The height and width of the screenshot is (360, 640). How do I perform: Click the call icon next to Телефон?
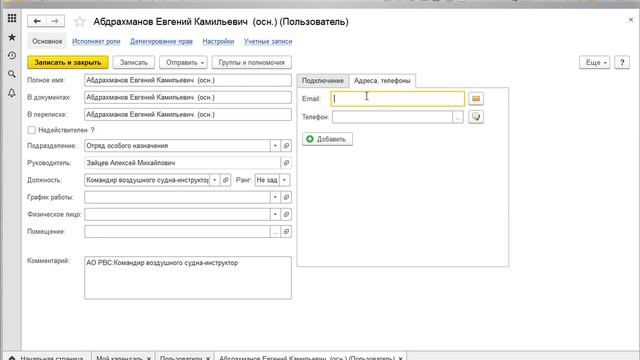pos(476,117)
